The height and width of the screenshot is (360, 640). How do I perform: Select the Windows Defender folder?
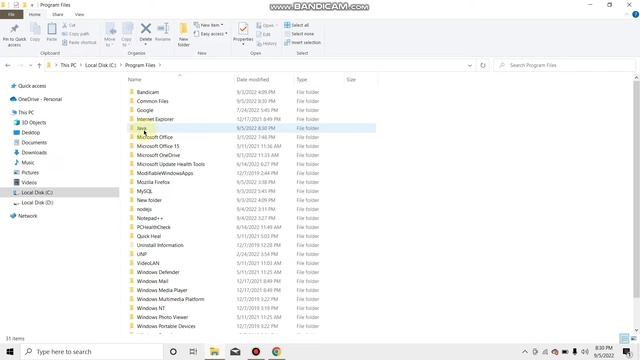158,272
